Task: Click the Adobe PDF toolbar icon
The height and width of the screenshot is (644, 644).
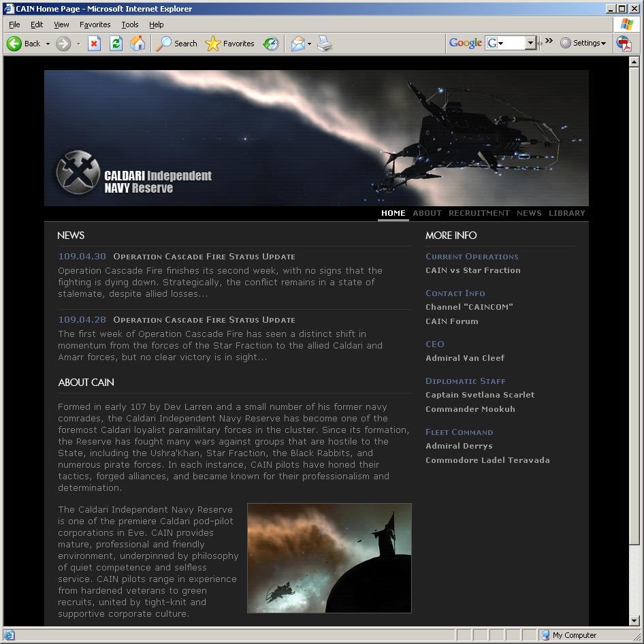Action: point(624,44)
